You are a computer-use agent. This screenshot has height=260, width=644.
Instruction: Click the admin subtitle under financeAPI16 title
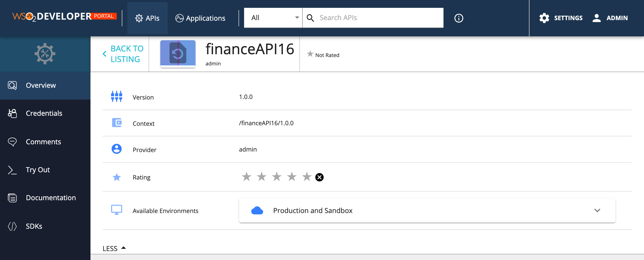tap(213, 63)
